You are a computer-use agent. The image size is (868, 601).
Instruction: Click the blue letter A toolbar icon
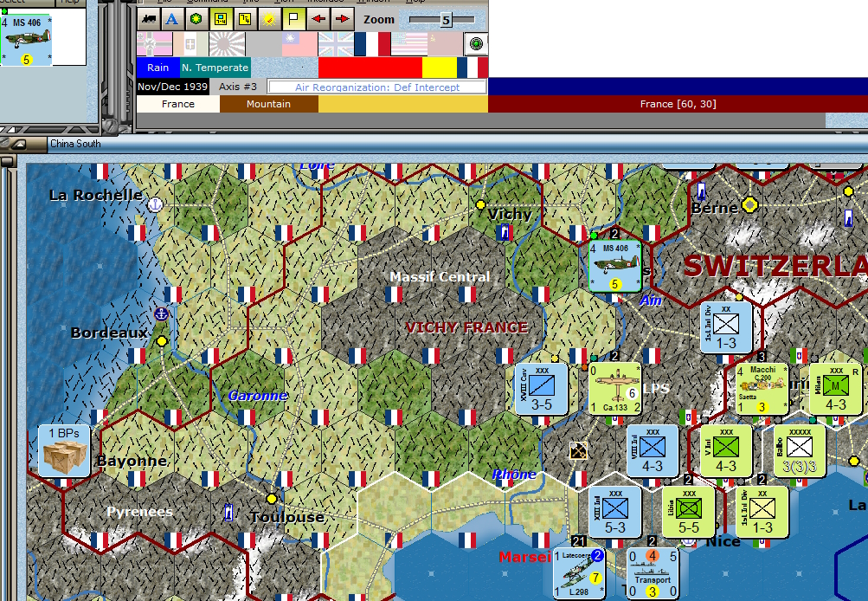coord(172,19)
